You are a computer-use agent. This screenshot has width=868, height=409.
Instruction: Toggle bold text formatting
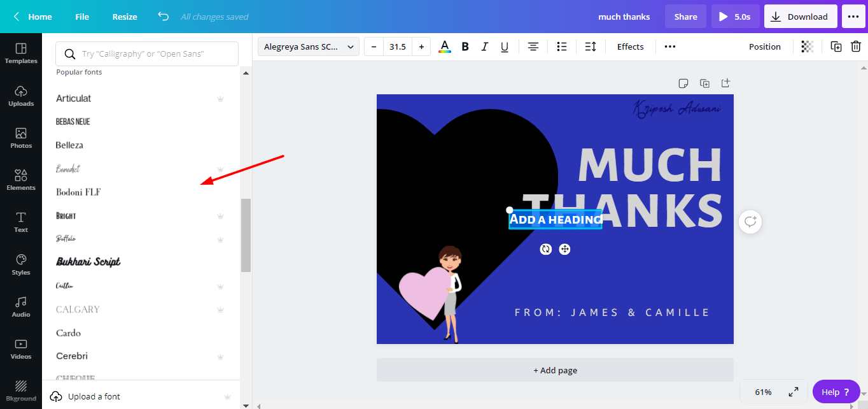[x=465, y=47]
